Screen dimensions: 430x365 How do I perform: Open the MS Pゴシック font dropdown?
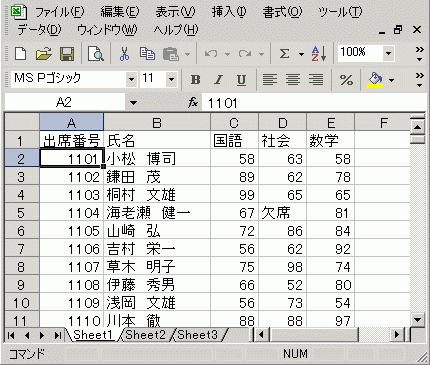point(131,80)
